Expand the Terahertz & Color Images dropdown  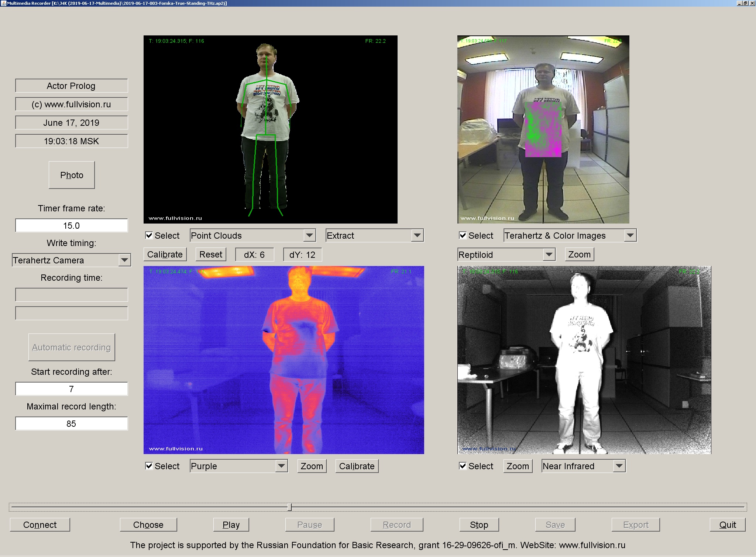[x=570, y=235]
